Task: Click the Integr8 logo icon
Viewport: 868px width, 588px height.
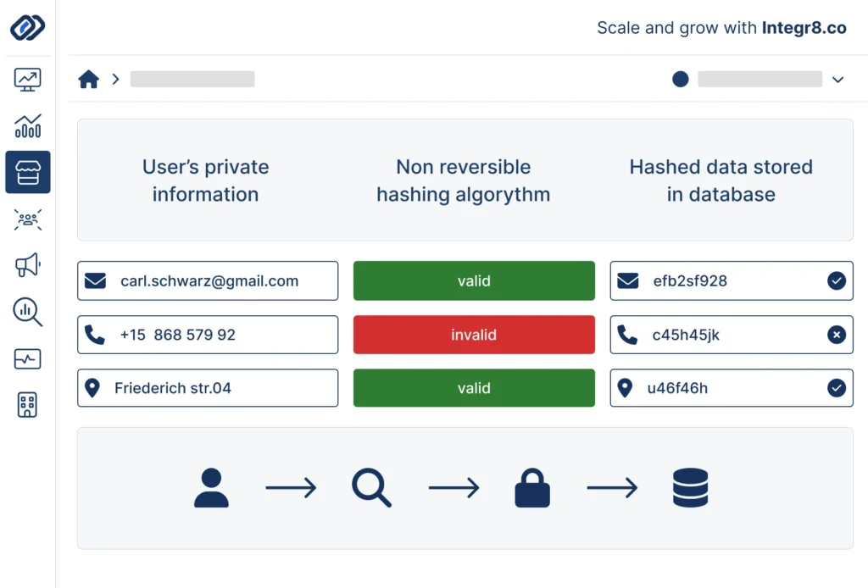Action: tap(28, 27)
